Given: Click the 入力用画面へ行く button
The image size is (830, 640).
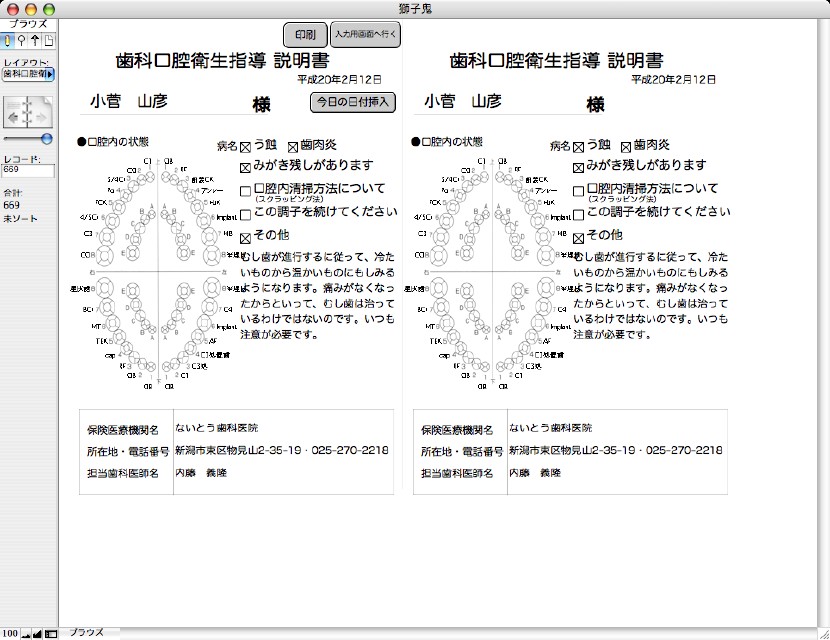Looking at the screenshot, I should click(x=365, y=34).
